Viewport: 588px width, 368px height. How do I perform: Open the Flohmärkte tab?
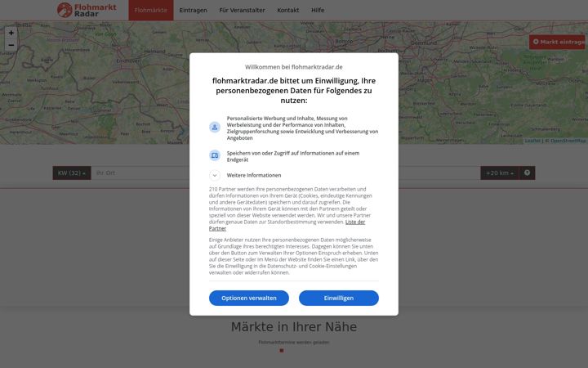pos(151,10)
